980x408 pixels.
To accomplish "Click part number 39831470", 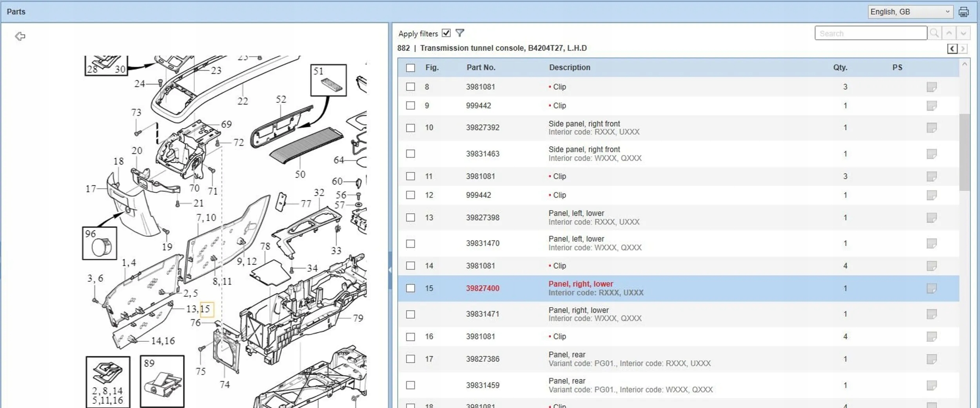I will coord(483,243).
